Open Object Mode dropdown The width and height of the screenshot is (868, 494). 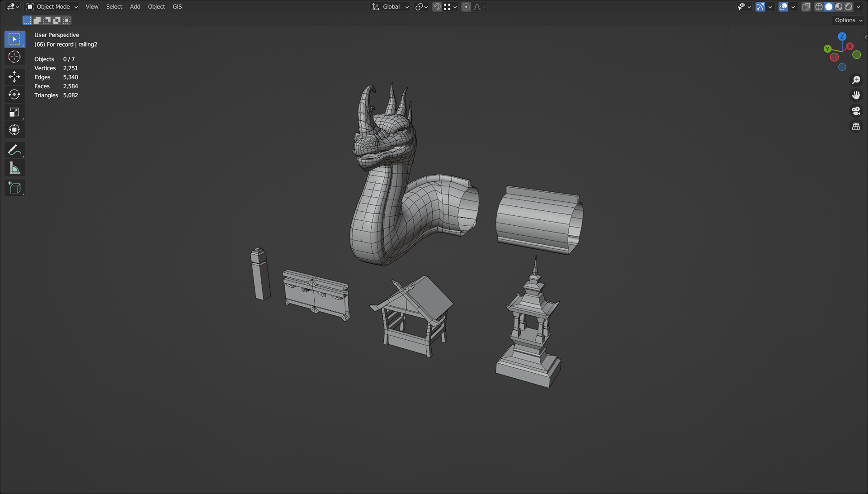pyautogui.click(x=52, y=7)
